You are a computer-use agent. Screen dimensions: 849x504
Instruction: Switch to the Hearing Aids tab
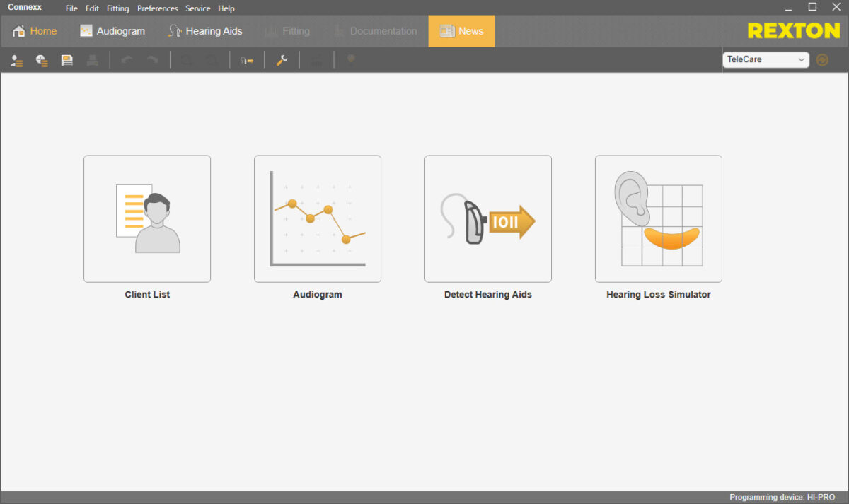click(x=205, y=30)
